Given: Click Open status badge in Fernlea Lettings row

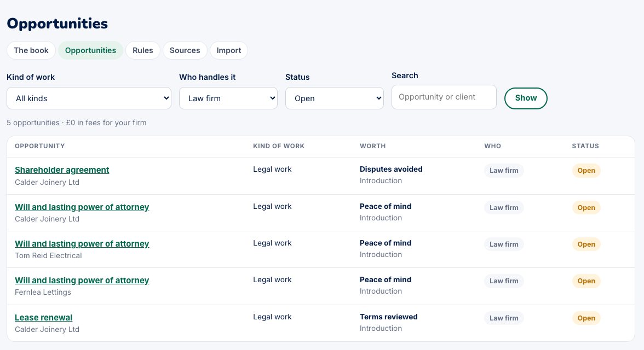Looking at the screenshot, I should (x=586, y=281).
